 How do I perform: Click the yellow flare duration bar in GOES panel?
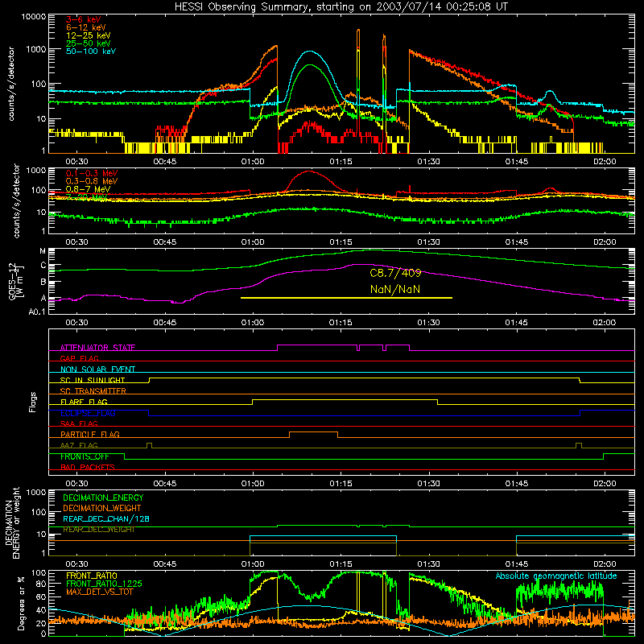tap(346, 298)
